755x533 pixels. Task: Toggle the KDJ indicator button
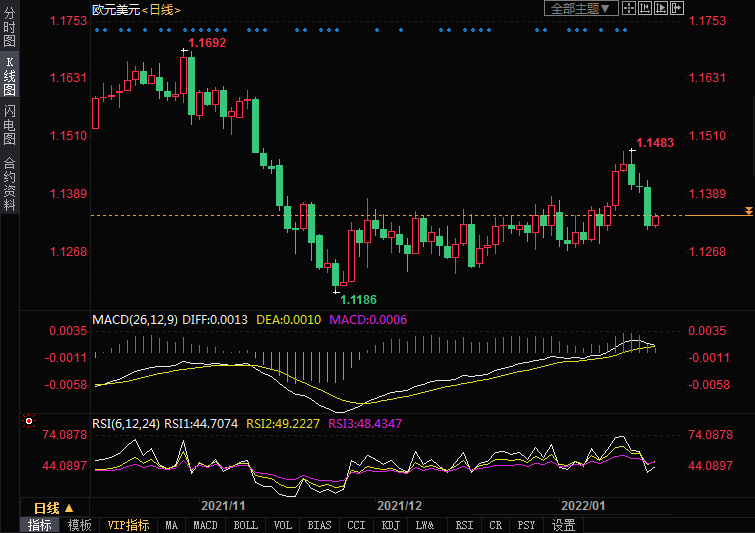[390, 525]
